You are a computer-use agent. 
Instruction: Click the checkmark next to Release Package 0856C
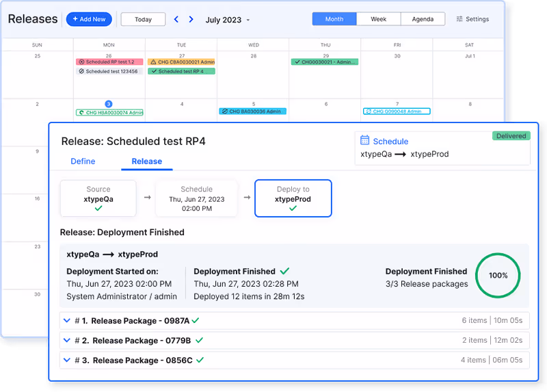pyautogui.click(x=200, y=360)
